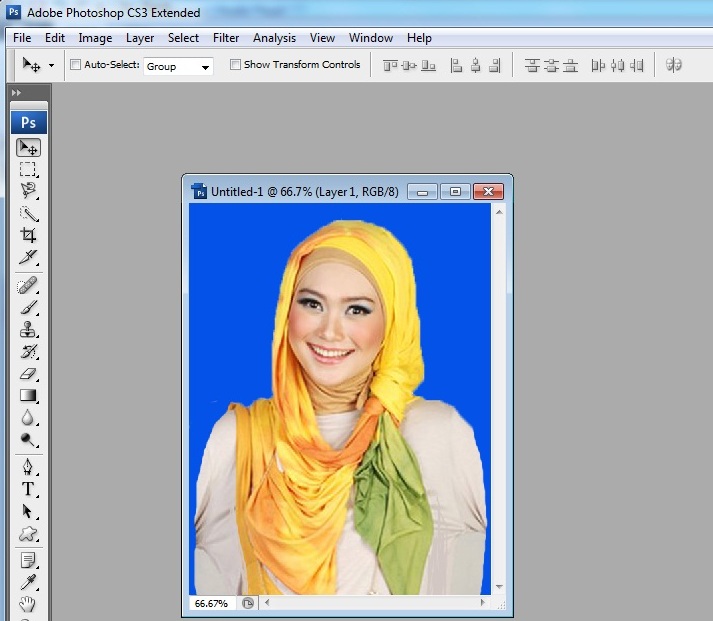713x621 pixels.
Task: Enable the Auto-Select checkbox
Action: click(x=75, y=65)
